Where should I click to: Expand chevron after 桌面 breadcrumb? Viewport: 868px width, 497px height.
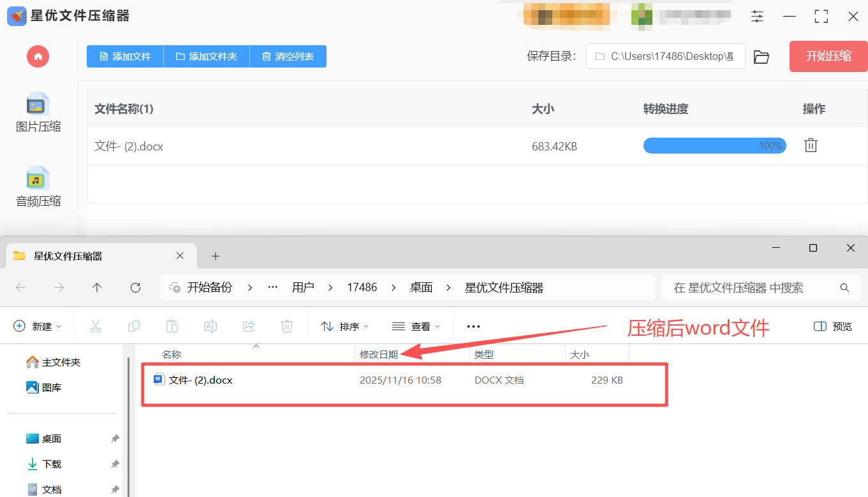pos(449,288)
